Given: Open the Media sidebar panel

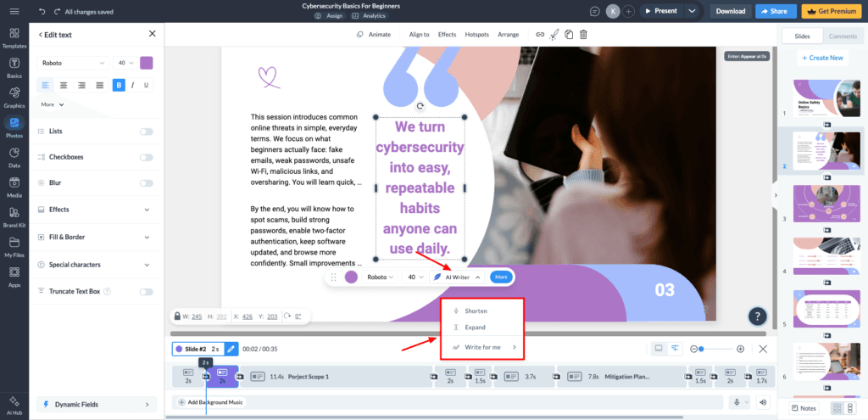Looking at the screenshot, I should click(14, 188).
